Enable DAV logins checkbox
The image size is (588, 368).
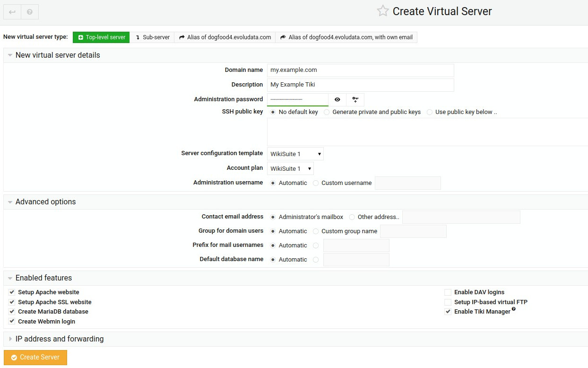point(448,292)
